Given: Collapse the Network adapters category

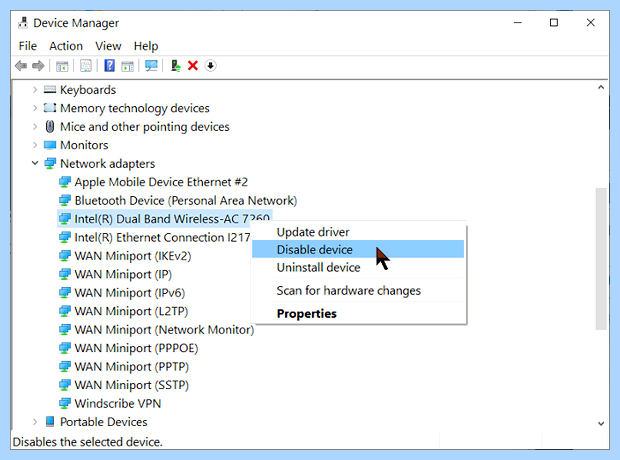Looking at the screenshot, I should click(x=35, y=163).
